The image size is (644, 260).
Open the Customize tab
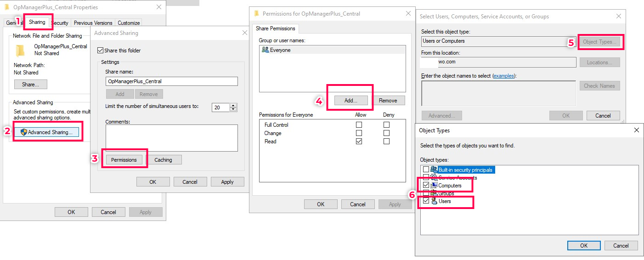coord(129,23)
